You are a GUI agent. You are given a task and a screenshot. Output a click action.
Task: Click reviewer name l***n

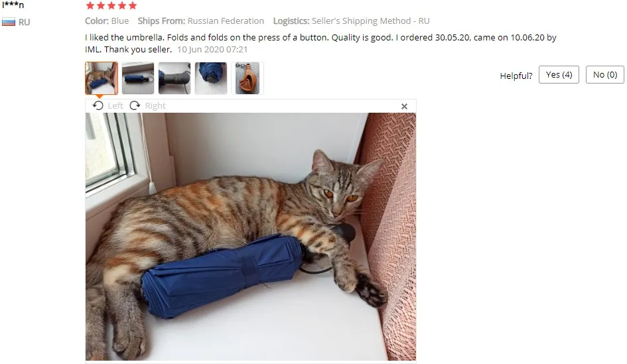point(13,5)
